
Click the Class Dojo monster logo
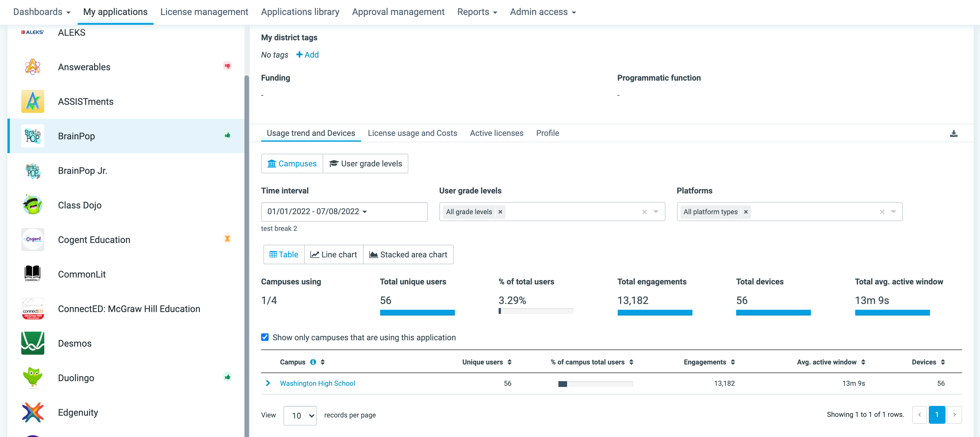click(33, 205)
